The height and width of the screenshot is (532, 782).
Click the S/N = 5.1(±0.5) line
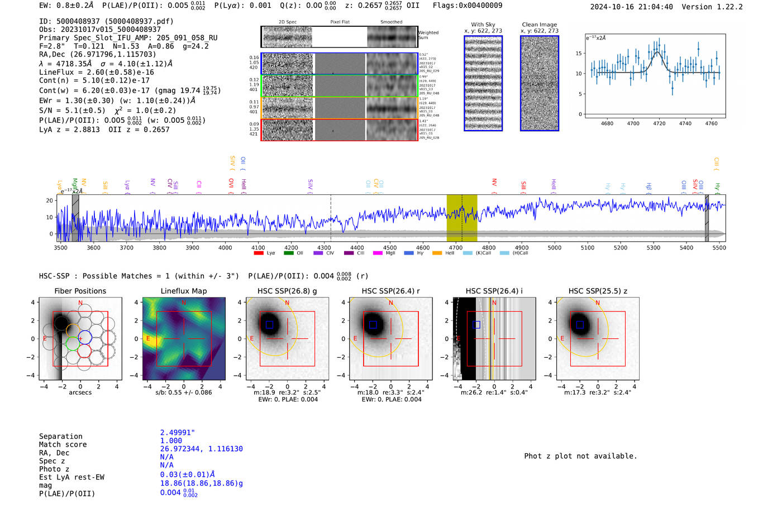(x=108, y=111)
